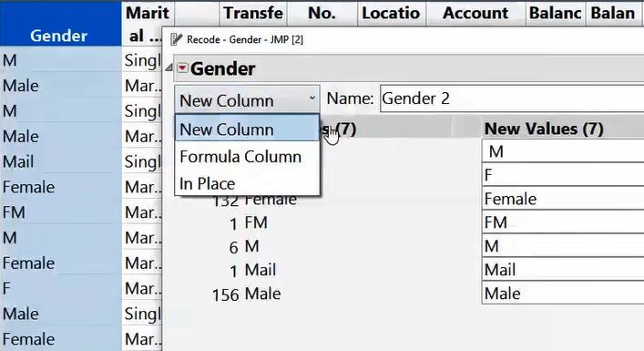Choose In Place from the dropdown list

pos(247,183)
